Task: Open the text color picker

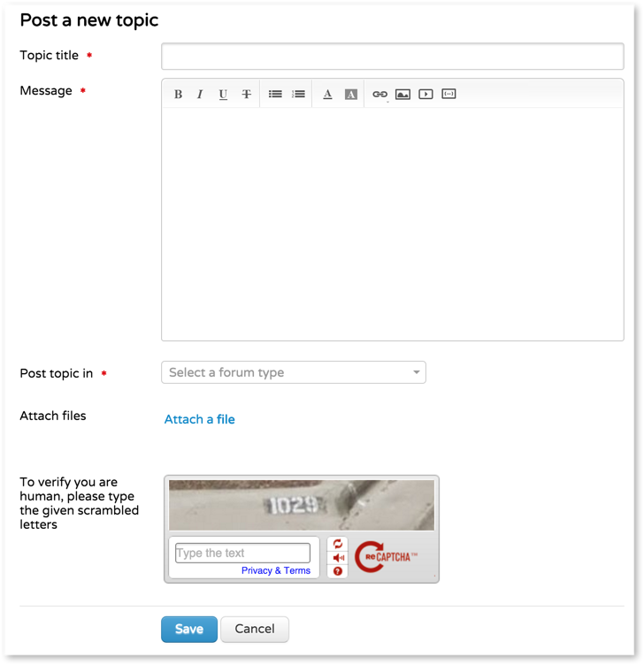Action: pos(327,94)
